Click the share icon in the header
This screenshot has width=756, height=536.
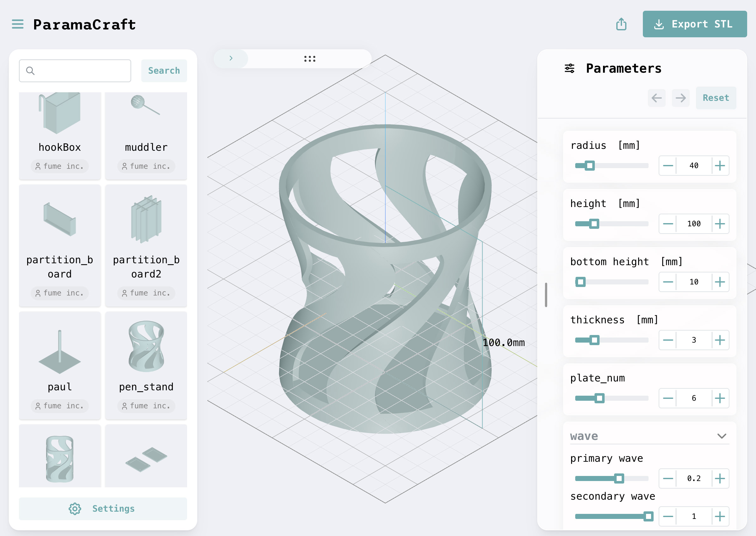[622, 24]
